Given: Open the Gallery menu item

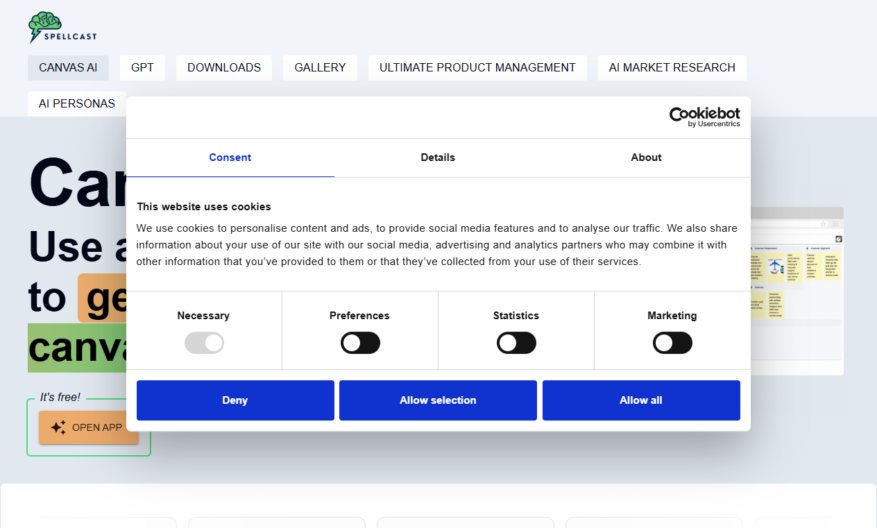Looking at the screenshot, I should coord(320,68).
